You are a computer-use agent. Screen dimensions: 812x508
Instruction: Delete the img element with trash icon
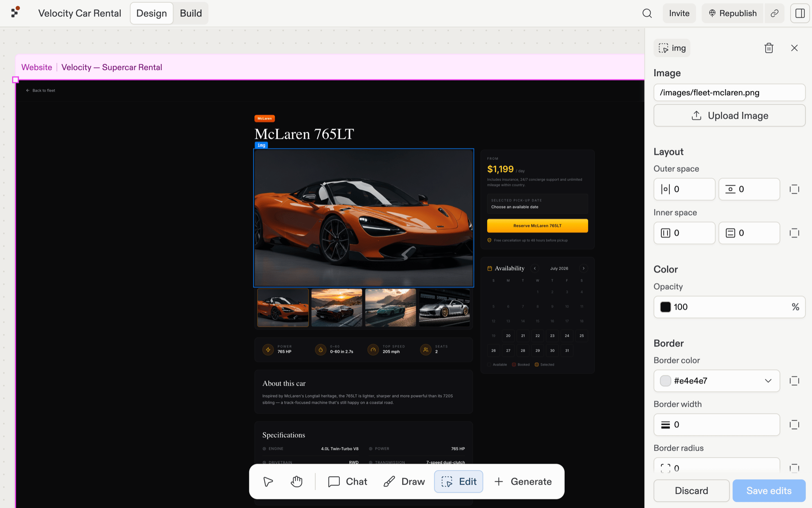pos(769,48)
